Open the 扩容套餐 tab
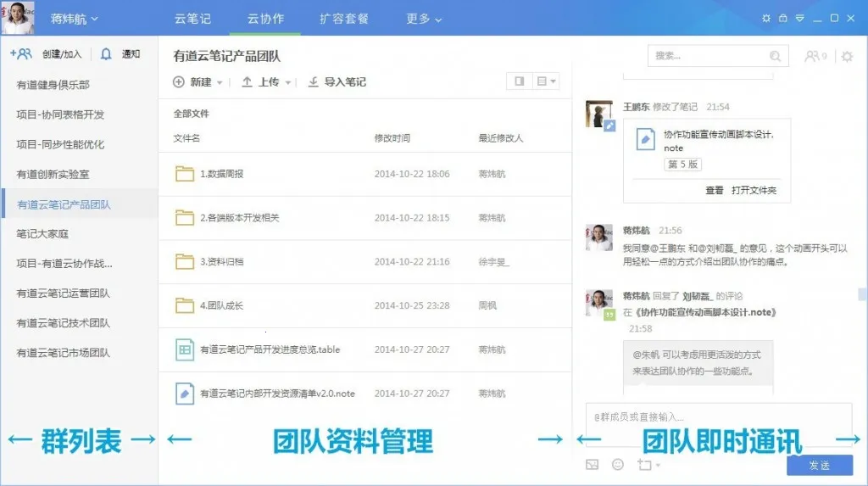The image size is (868, 486). pos(344,18)
